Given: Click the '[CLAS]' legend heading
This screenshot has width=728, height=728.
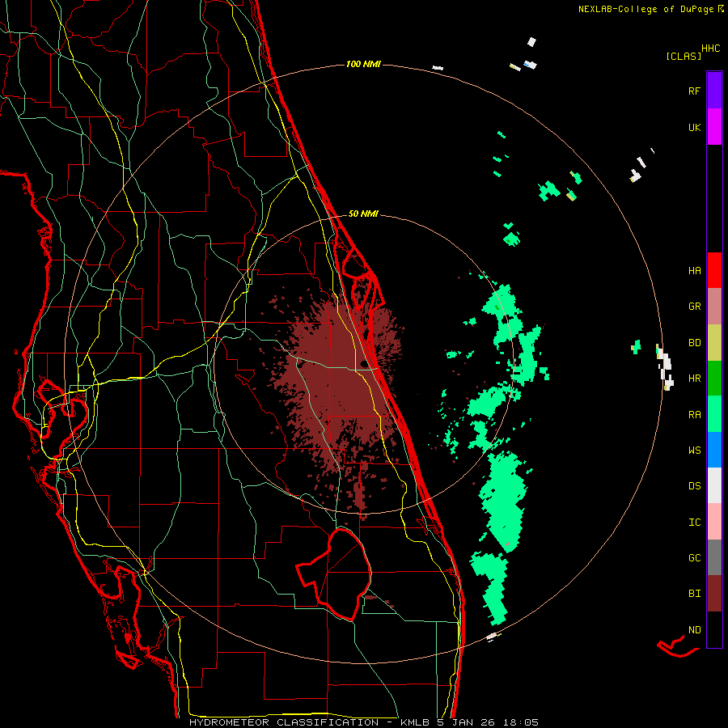Looking at the screenshot, I should pos(684,56).
